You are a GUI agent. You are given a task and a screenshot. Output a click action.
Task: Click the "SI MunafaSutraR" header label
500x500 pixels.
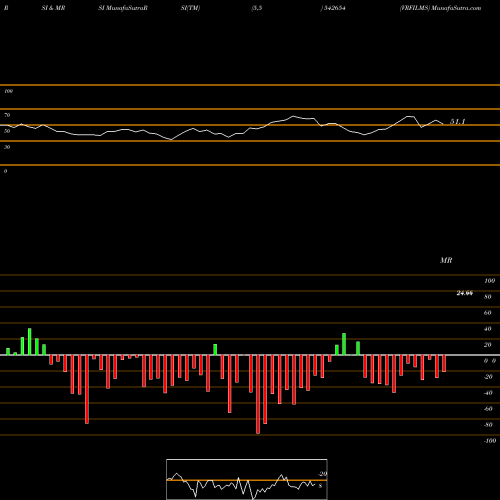click(x=123, y=8)
